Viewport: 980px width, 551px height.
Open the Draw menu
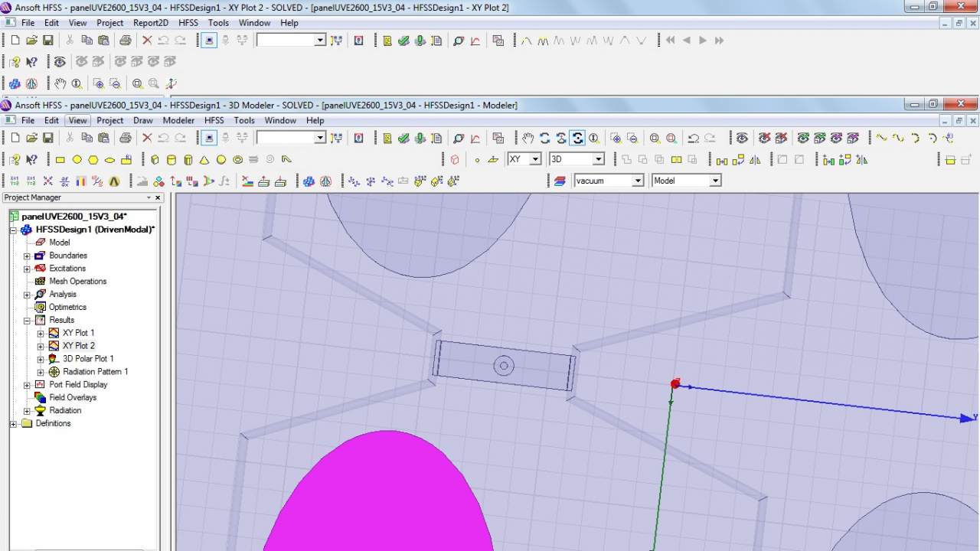coord(143,120)
